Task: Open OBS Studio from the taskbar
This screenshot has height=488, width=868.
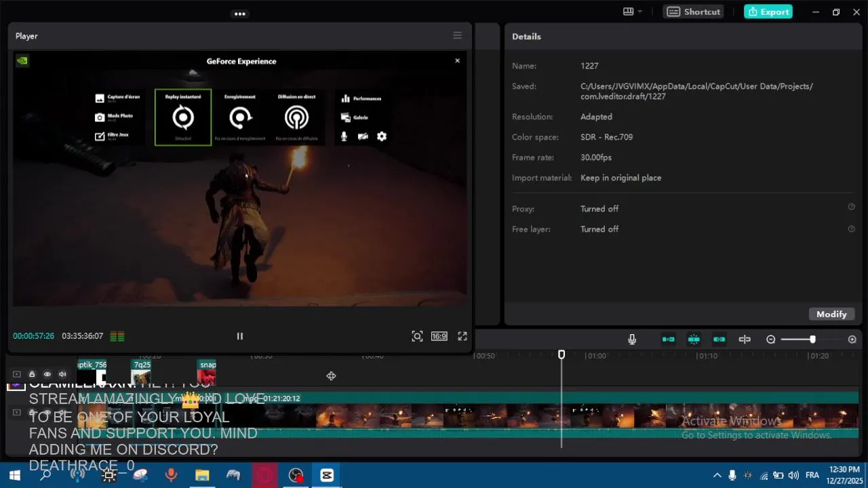Action: (296, 475)
